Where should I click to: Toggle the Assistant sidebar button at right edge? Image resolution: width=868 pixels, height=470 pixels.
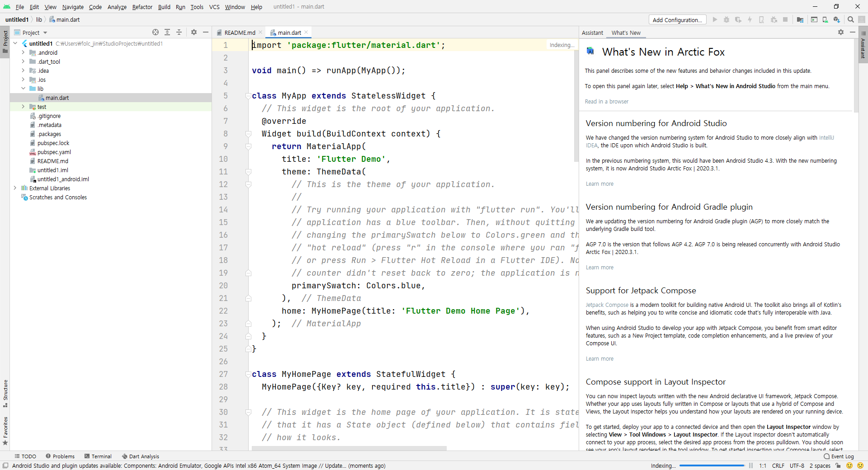[863, 44]
